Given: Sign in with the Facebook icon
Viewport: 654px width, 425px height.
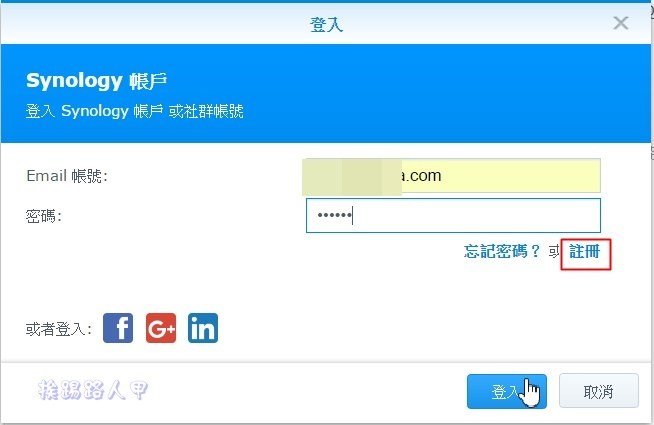Looking at the screenshot, I should (x=118, y=328).
